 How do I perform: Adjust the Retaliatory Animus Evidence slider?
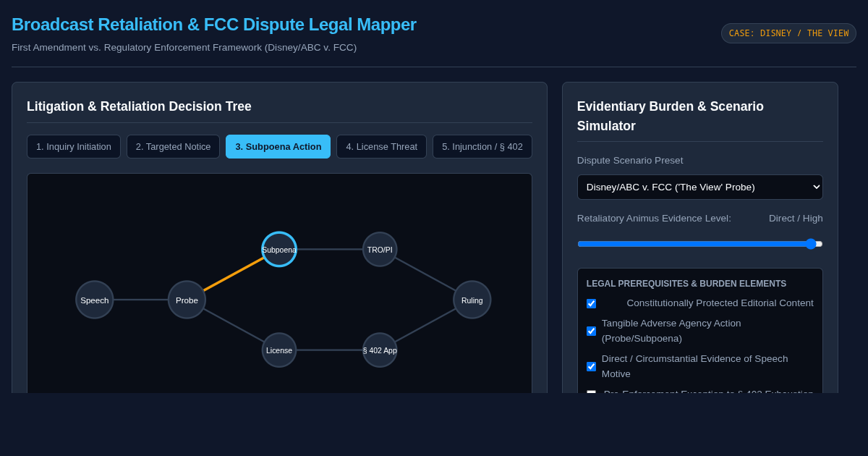[700, 244]
